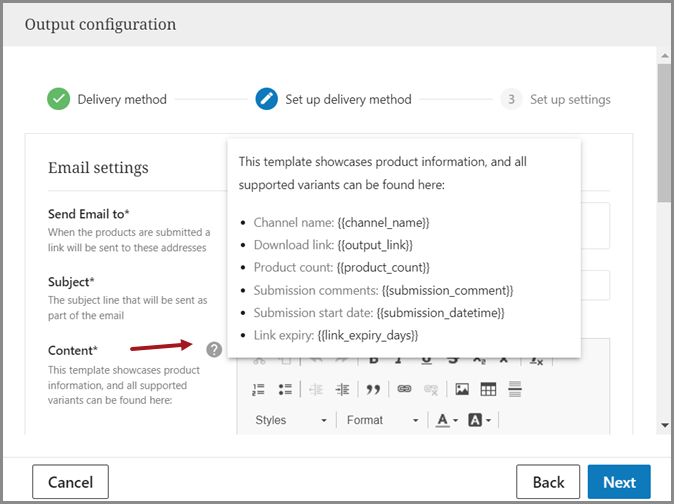Open the Styles dropdown
674x504 pixels.
290,420
